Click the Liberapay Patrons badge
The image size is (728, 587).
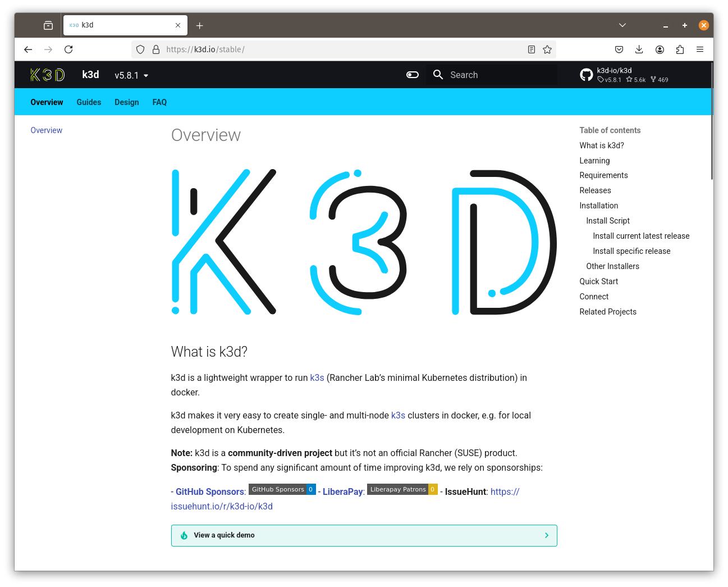click(x=402, y=489)
